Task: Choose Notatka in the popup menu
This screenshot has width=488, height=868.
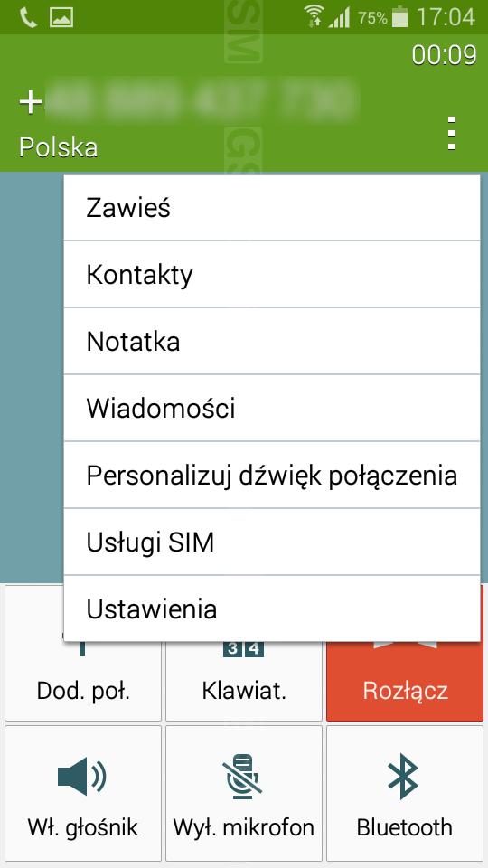Action: [272, 342]
